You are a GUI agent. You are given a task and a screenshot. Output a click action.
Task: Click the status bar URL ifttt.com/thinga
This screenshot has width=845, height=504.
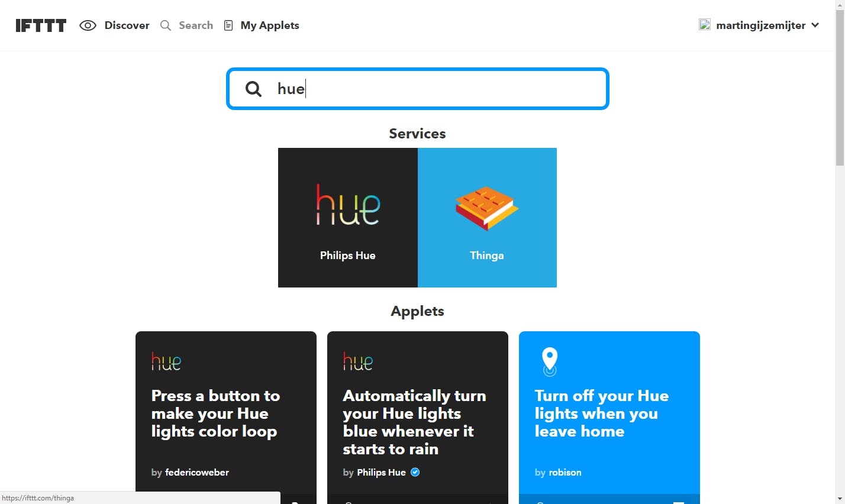pyautogui.click(x=38, y=498)
